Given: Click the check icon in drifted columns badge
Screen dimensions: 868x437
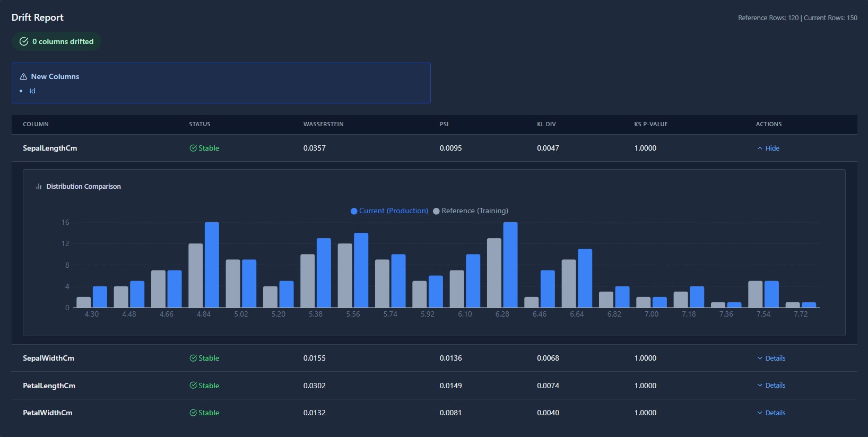Looking at the screenshot, I should coord(24,41).
